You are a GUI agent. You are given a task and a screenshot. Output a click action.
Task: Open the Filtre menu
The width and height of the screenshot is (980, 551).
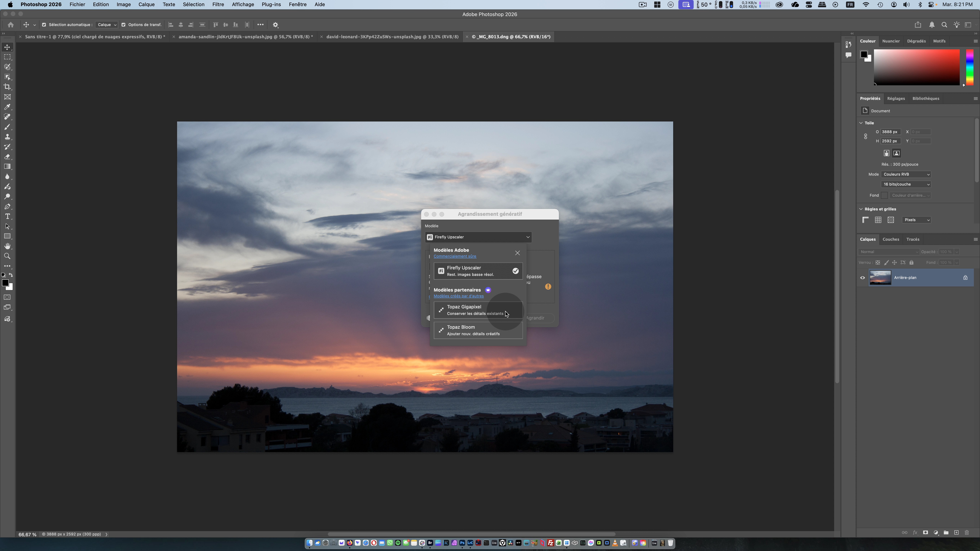pos(218,5)
